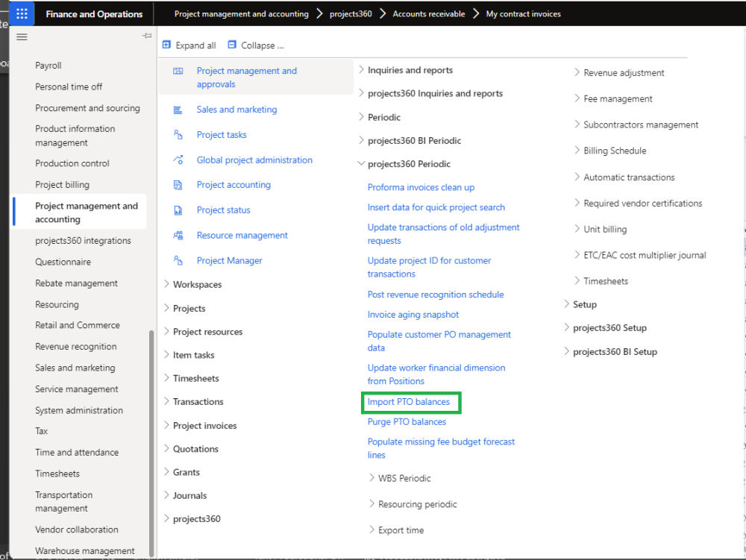The width and height of the screenshot is (746, 560).
Task: Open Proforma invoices clean up
Action: [x=421, y=187]
